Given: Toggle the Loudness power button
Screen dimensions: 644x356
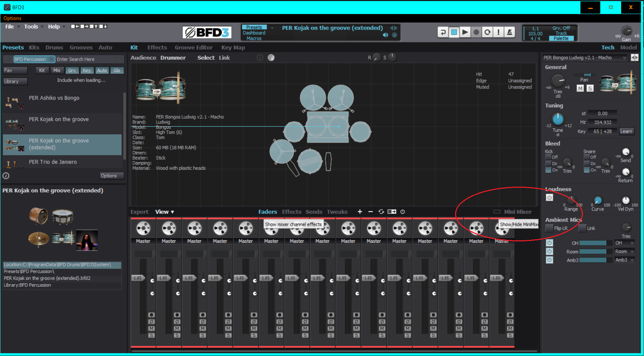Looking at the screenshot, I should click(x=549, y=198).
